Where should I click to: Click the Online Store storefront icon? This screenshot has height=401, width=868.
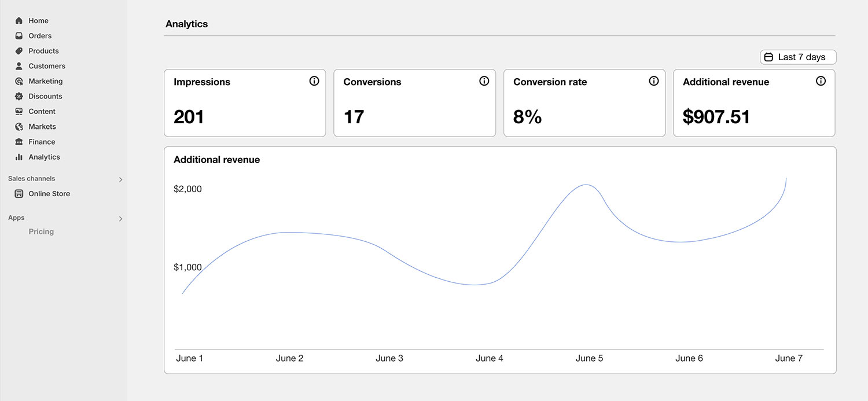19,194
